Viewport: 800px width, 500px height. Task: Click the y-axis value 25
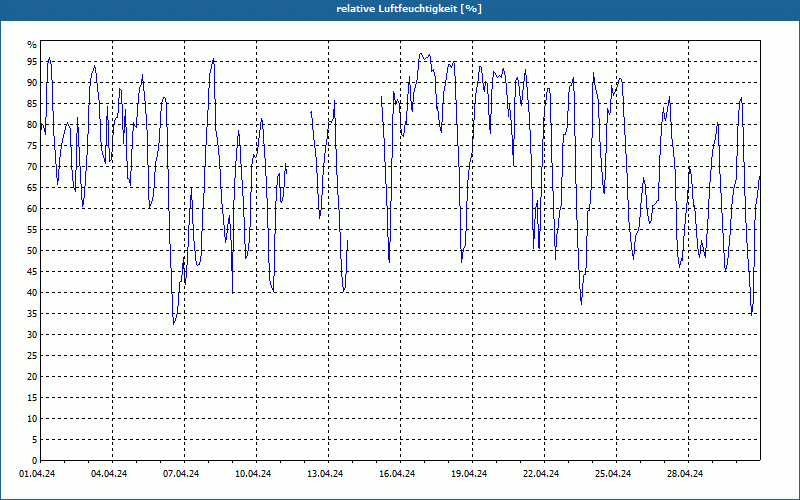(x=32, y=356)
